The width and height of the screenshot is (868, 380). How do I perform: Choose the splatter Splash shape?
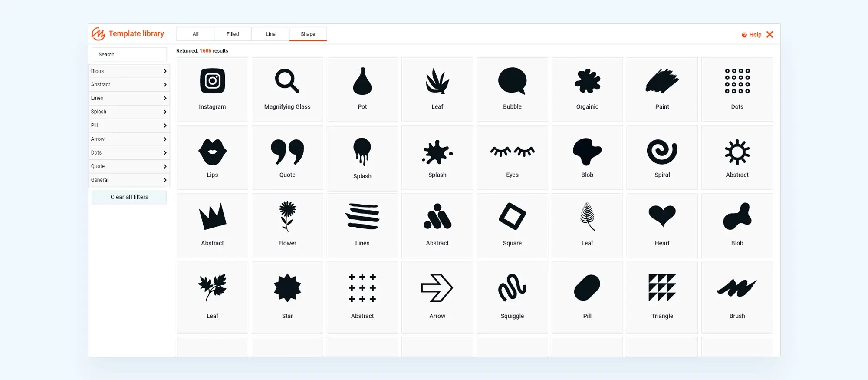(437, 158)
